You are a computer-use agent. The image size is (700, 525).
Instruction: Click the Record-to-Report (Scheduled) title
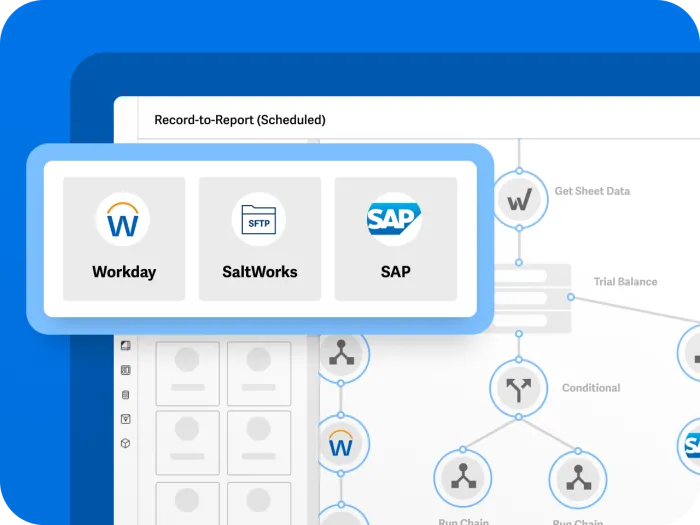(239, 120)
